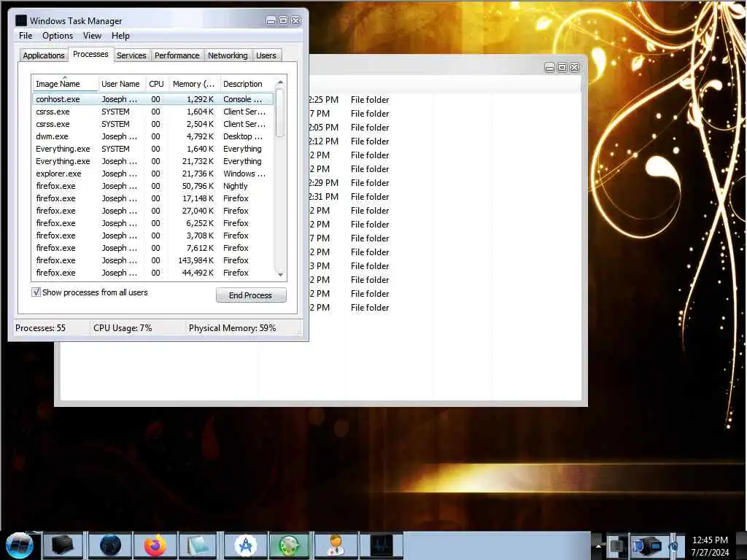Open the View menu
Image resolution: width=747 pixels, height=560 pixels.
92,36
